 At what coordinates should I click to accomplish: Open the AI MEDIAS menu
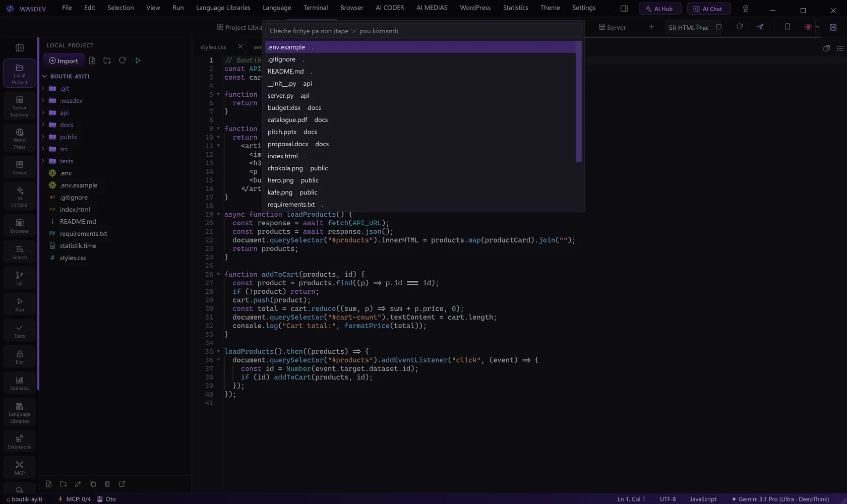click(x=432, y=8)
